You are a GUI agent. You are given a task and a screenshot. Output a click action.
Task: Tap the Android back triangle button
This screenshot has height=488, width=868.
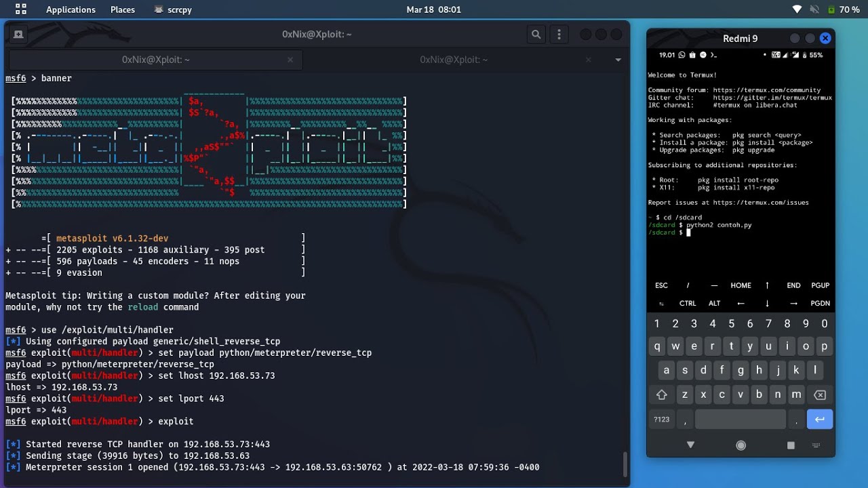click(x=690, y=445)
